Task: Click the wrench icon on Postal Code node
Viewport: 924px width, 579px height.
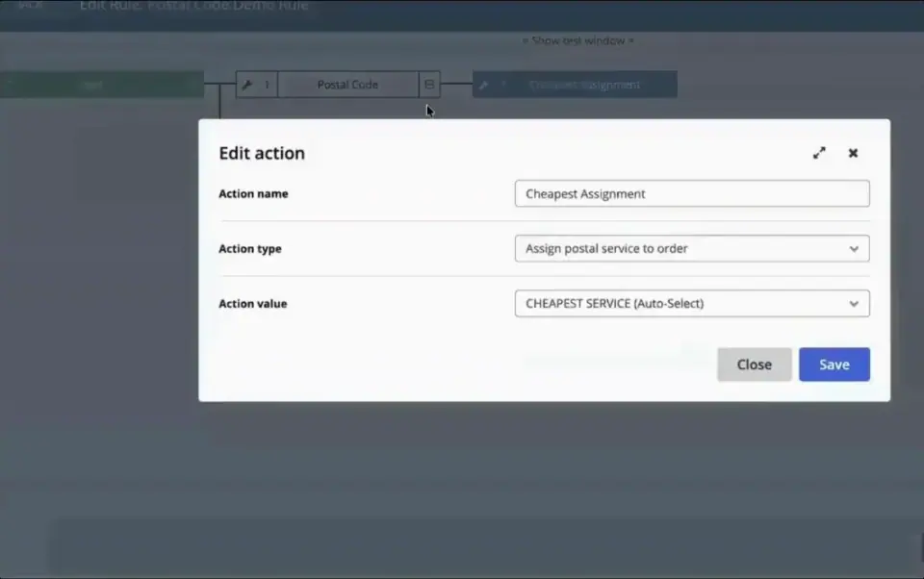Action: (247, 85)
